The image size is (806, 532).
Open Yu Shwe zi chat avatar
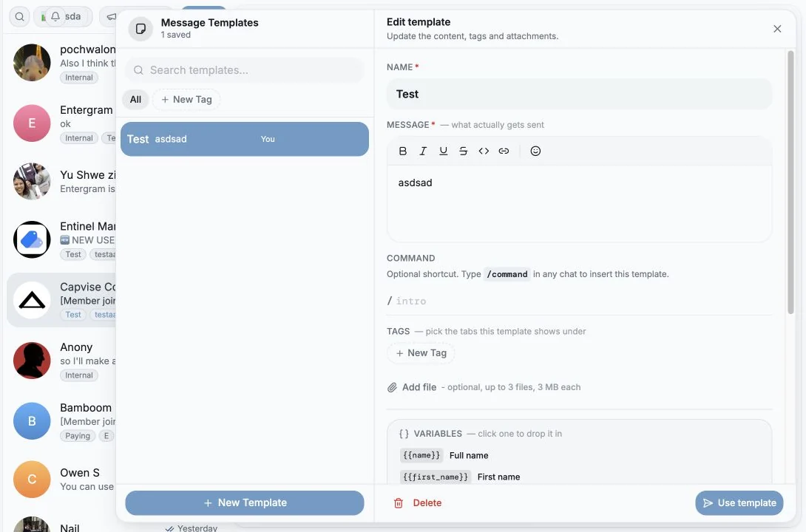click(x=32, y=181)
